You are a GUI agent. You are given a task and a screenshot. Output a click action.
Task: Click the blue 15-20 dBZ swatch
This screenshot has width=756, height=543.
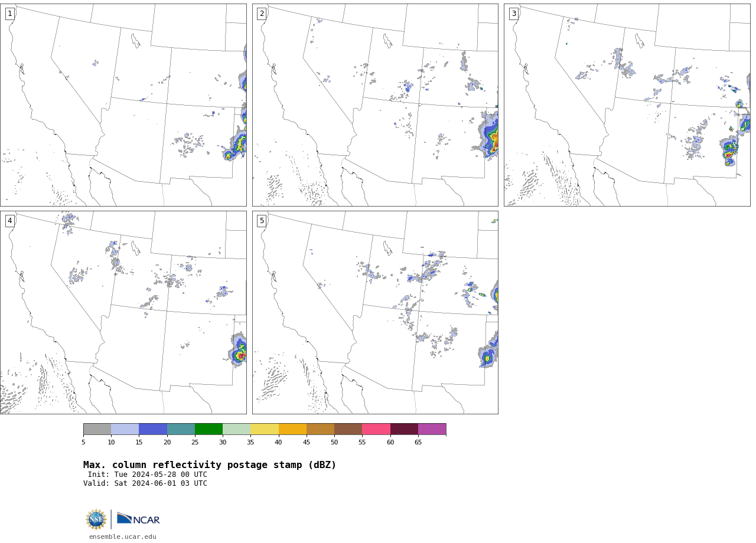point(153,429)
